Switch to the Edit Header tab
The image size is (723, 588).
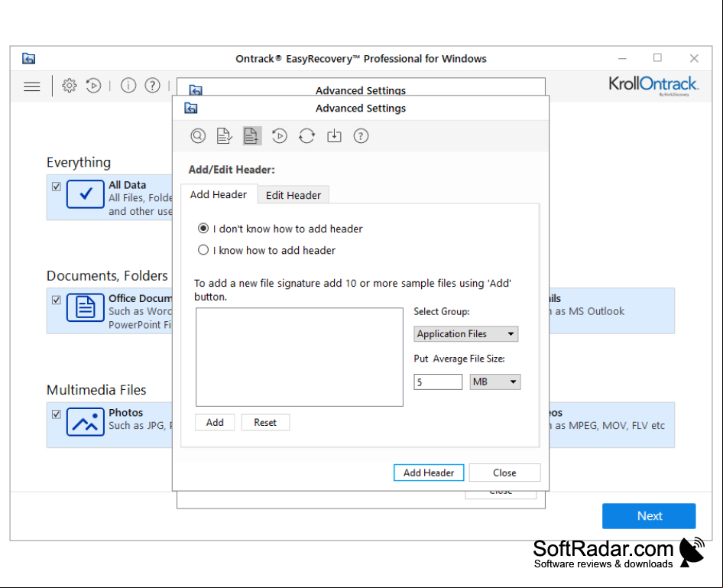coord(293,195)
